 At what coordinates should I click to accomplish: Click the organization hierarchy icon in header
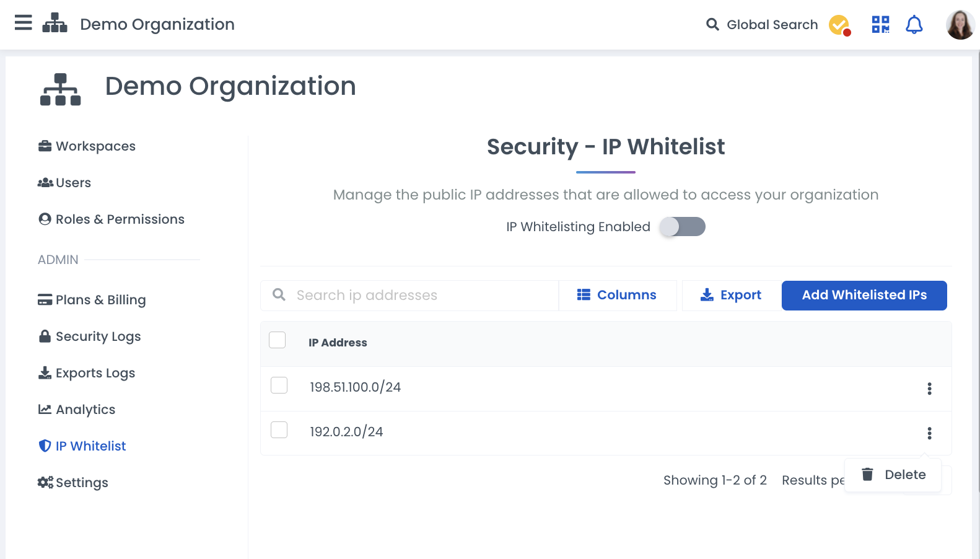(x=55, y=24)
